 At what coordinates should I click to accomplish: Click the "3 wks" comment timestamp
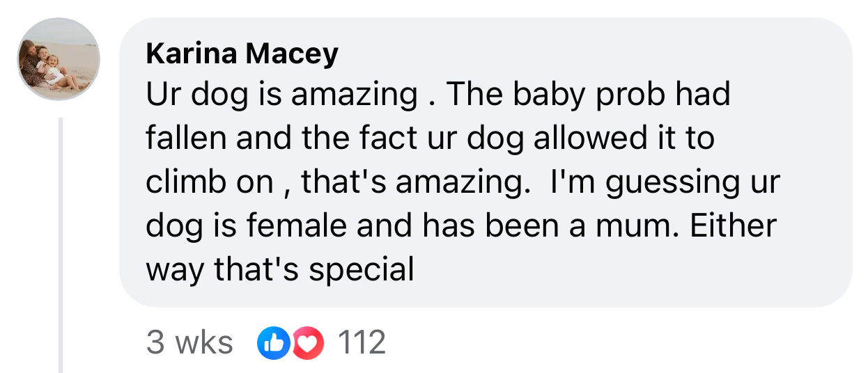click(x=189, y=342)
